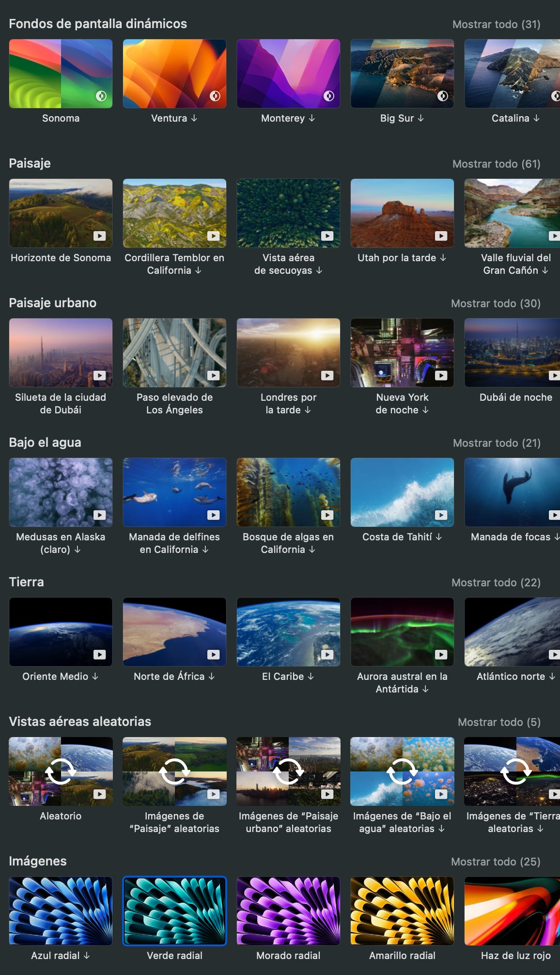
Task: Click the El Caribe download label
Action: tap(288, 676)
